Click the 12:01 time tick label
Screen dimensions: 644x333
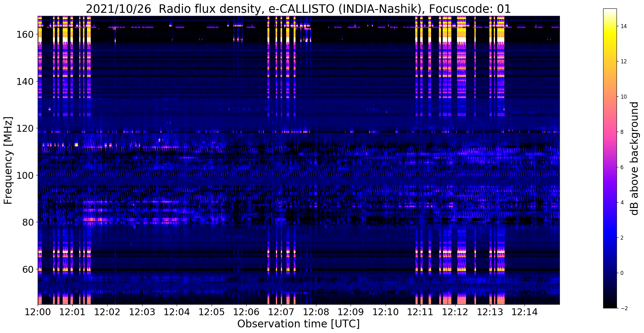click(73, 311)
